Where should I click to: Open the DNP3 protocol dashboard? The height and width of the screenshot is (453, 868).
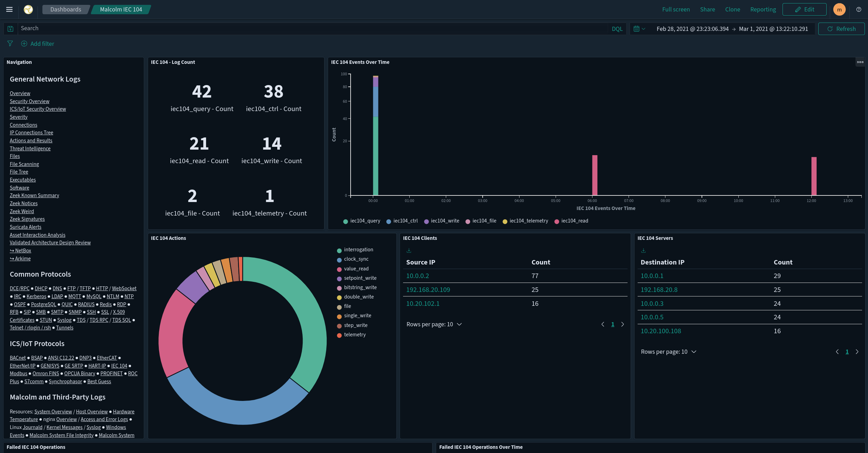point(85,358)
